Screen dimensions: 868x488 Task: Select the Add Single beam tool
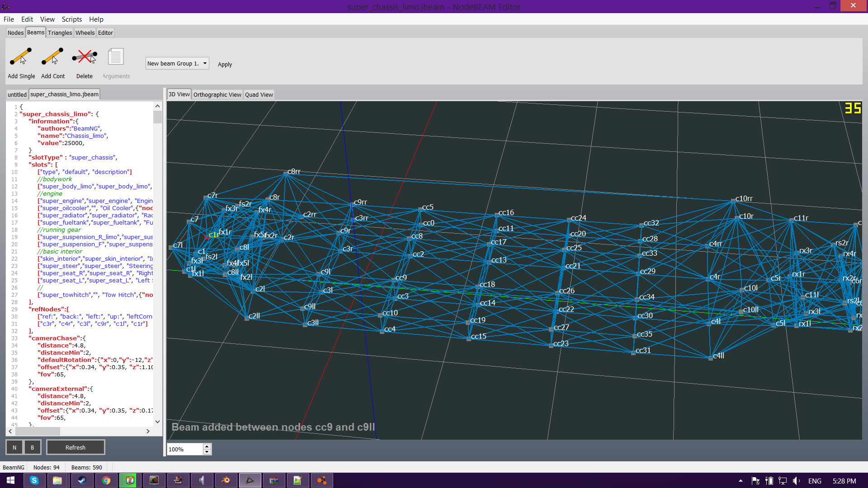pos(21,57)
